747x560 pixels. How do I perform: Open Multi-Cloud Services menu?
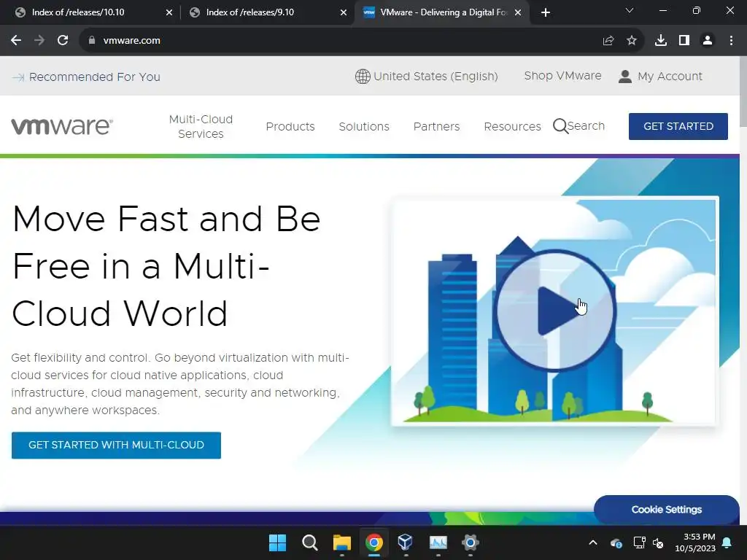tap(201, 126)
